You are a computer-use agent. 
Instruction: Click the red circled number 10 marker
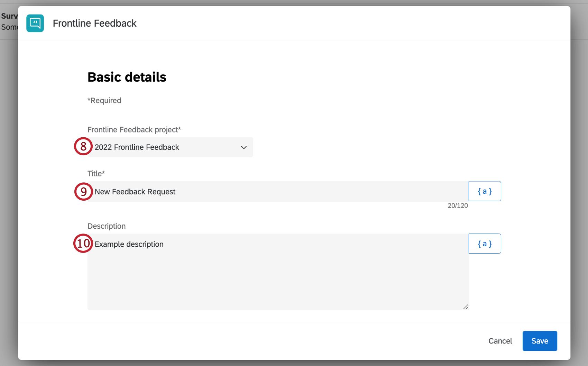[x=83, y=244]
